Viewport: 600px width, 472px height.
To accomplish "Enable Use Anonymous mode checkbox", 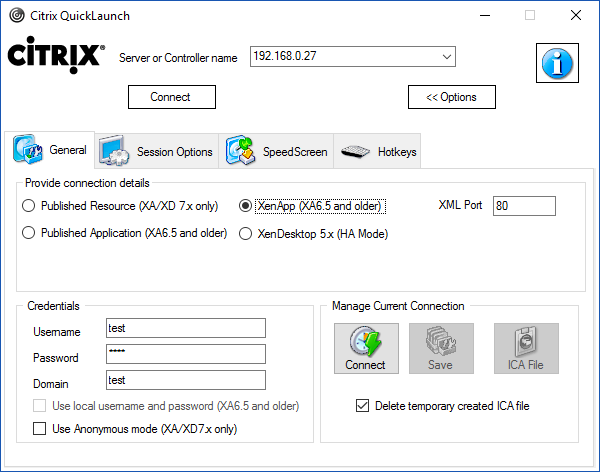I will pos(40,429).
